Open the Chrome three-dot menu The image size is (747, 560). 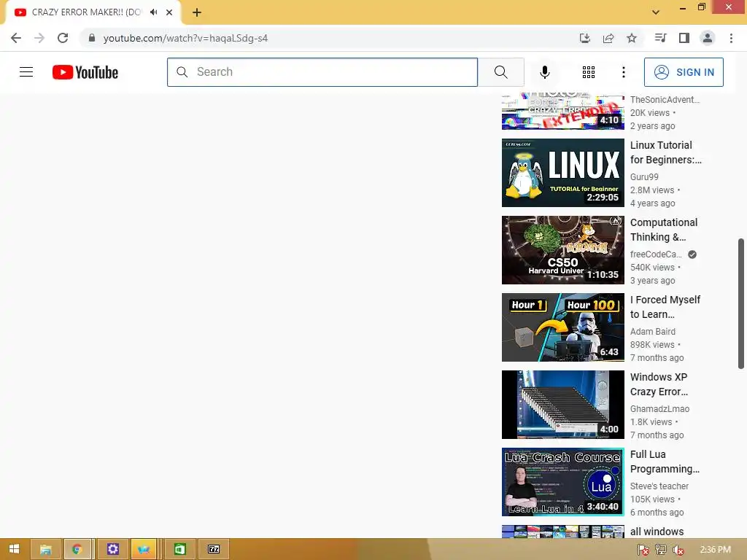pyautogui.click(x=731, y=38)
